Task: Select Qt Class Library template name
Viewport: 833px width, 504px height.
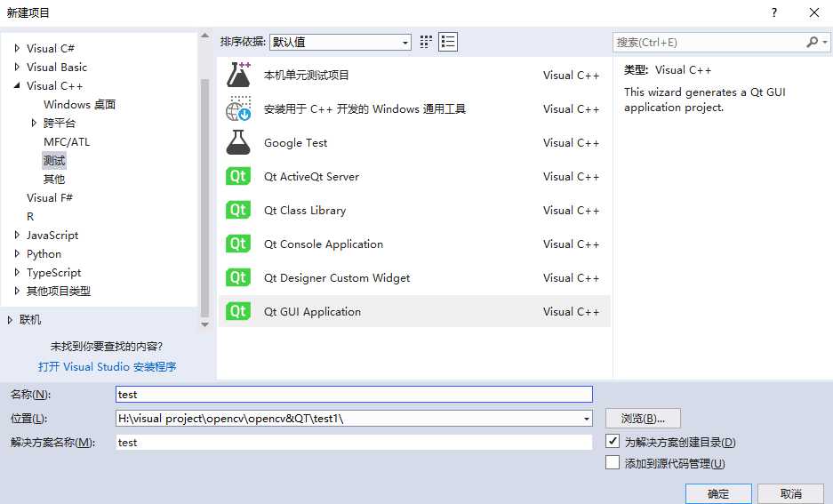Action: [305, 211]
